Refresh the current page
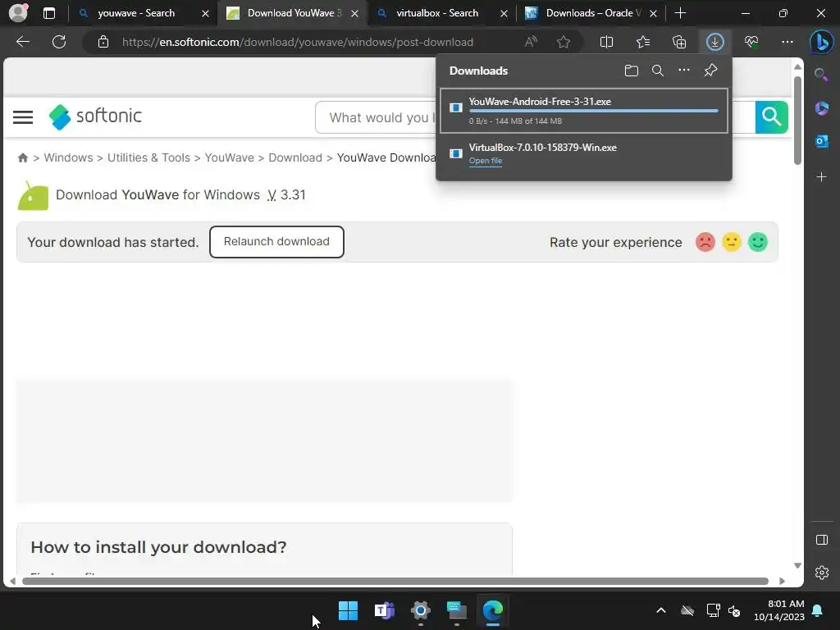This screenshot has height=630, width=840. 59,42
